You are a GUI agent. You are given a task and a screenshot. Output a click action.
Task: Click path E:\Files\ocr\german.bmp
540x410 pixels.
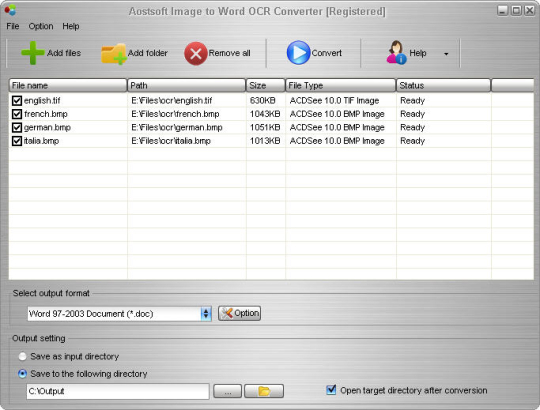coord(177,127)
